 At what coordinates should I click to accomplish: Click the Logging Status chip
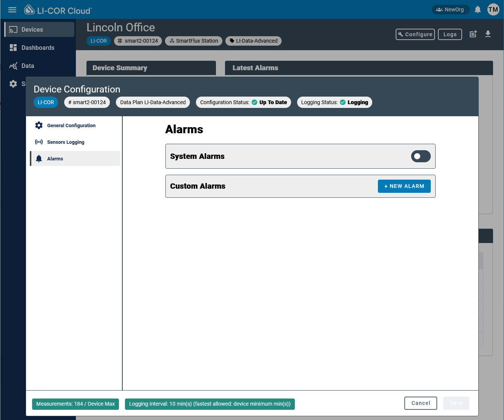point(334,102)
